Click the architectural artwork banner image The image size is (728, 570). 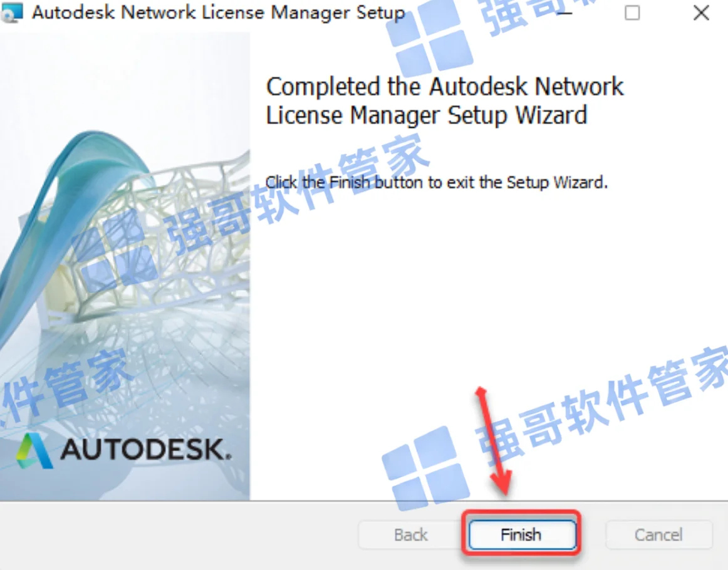(125, 266)
